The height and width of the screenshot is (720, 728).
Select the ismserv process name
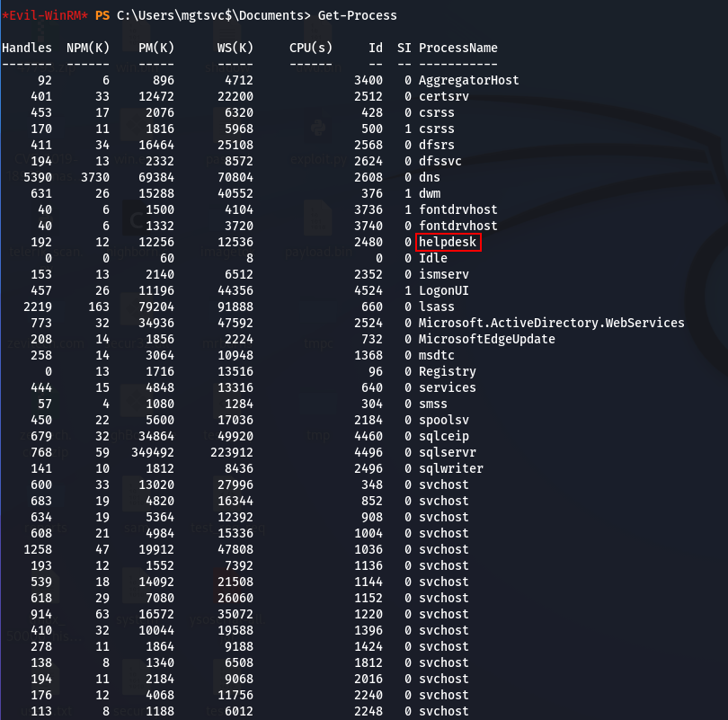tap(443, 274)
